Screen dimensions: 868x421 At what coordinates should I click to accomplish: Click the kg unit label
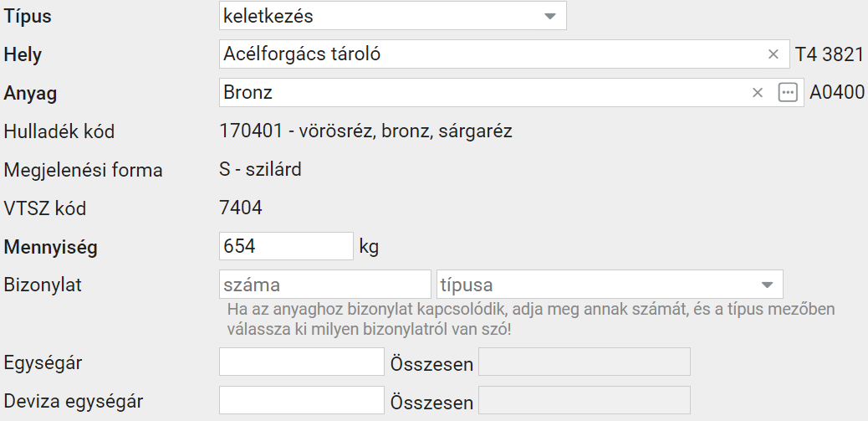(x=369, y=247)
